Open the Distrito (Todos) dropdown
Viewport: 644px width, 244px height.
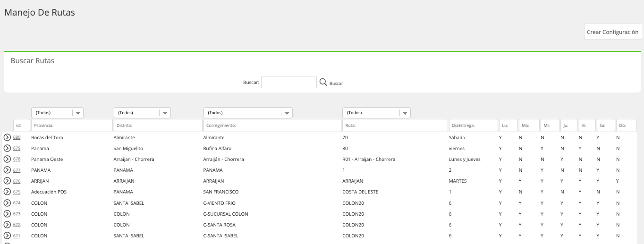[x=142, y=113]
